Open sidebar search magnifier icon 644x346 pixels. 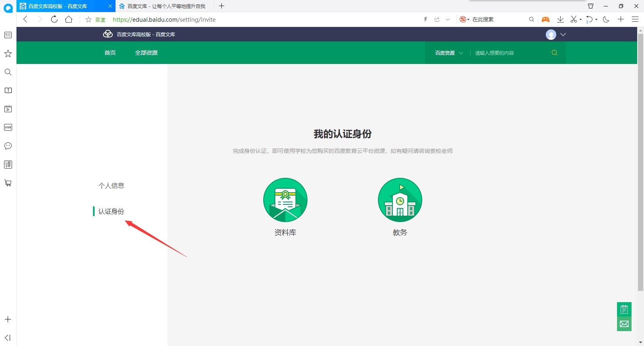tap(8, 72)
